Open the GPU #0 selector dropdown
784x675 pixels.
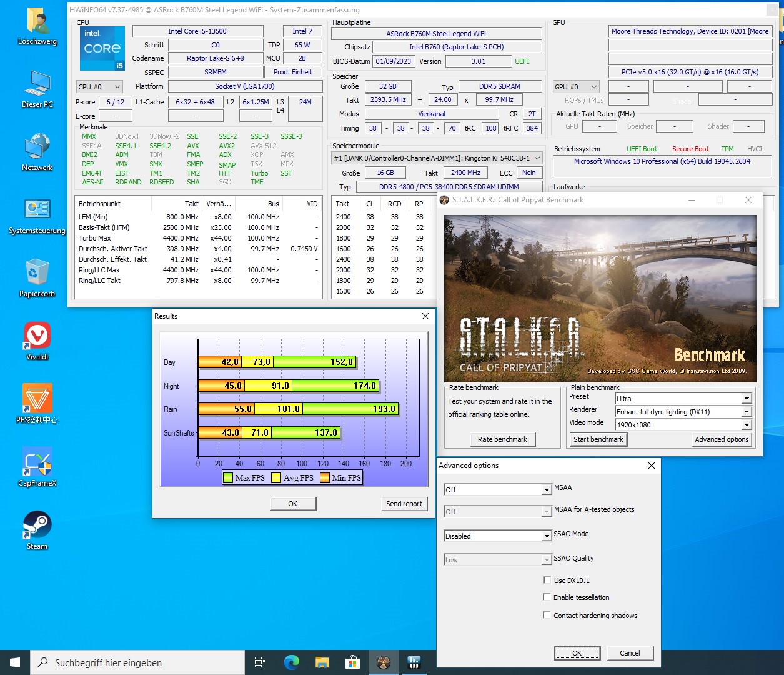click(x=577, y=87)
